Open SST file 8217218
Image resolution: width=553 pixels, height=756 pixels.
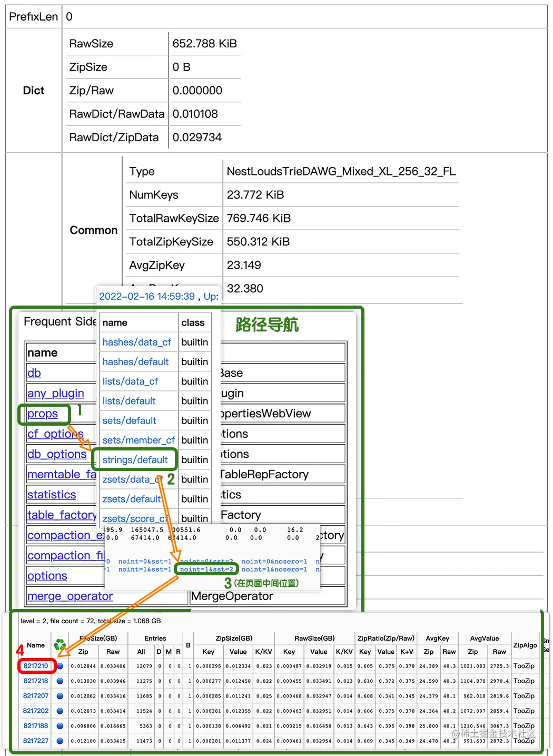[x=36, y=681]
